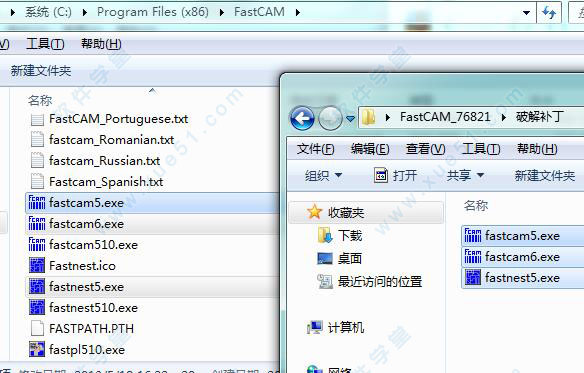The height and width of the screenshot is (373, 584).
Task: Open 工具(T) menu in FastCAM window
Action: click(x=45, y=44)
